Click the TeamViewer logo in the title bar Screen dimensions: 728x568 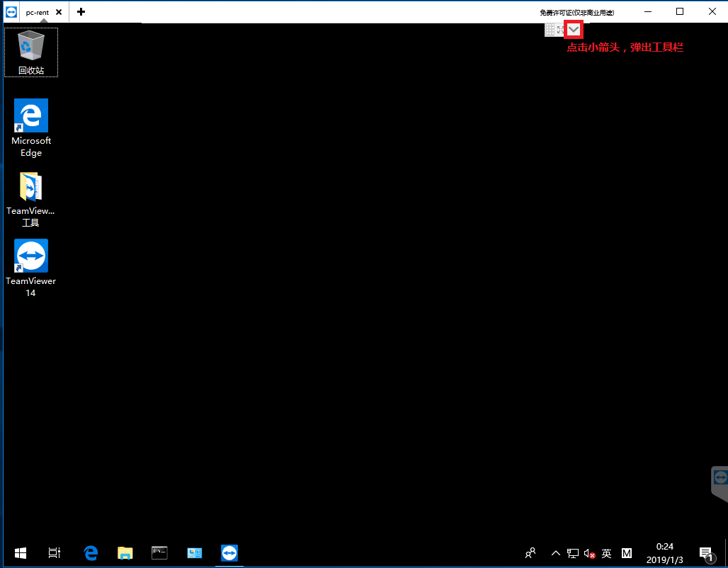pyautogui.click(x=11, y=12)
